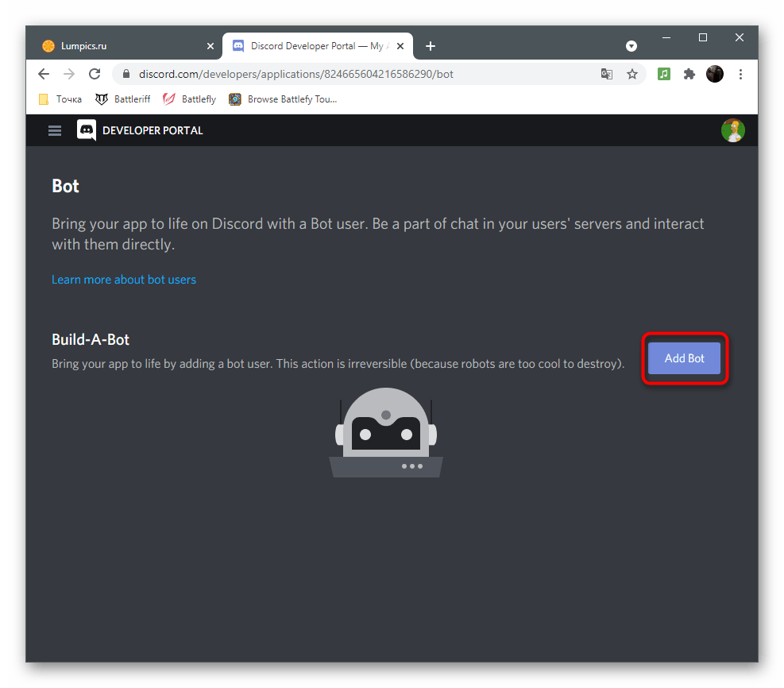Image resolution: width=784 pixels, height=688 pixels.
Task: Open Google Translate from the address bar
Action: pyautogui.click(x=607, y=73)
